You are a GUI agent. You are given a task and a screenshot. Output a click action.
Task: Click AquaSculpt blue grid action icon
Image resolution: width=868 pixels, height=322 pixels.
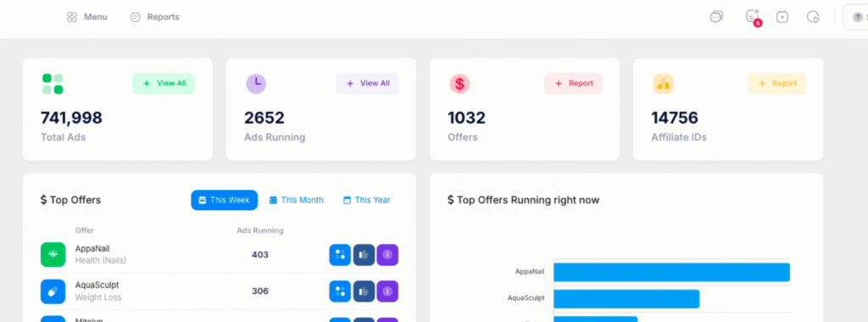click(x=340, y=291)
